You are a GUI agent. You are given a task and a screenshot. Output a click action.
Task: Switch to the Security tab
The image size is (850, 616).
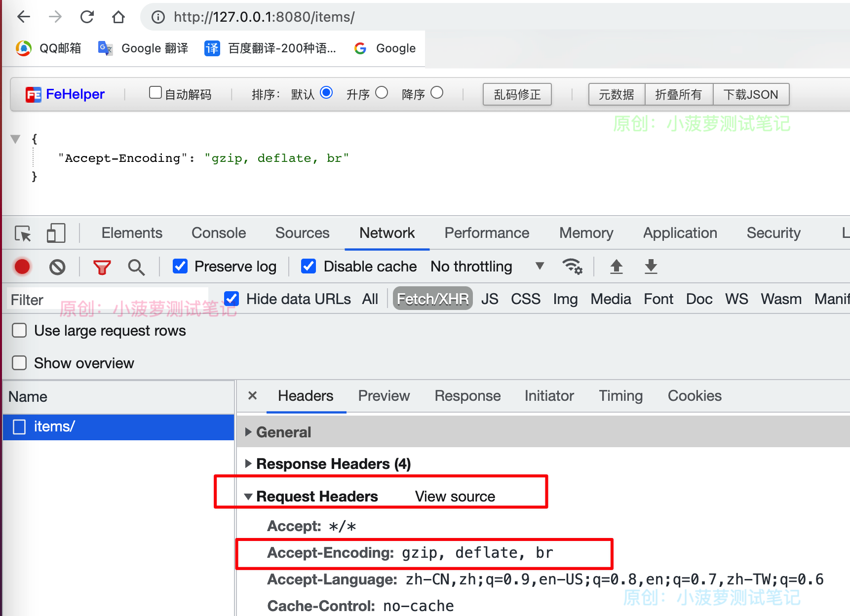[773, 233]
